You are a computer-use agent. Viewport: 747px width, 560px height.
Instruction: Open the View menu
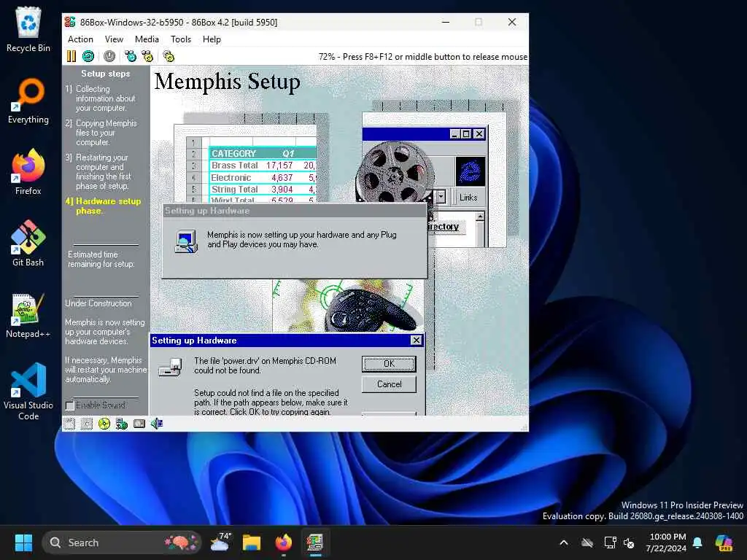[x=114, y=39]
